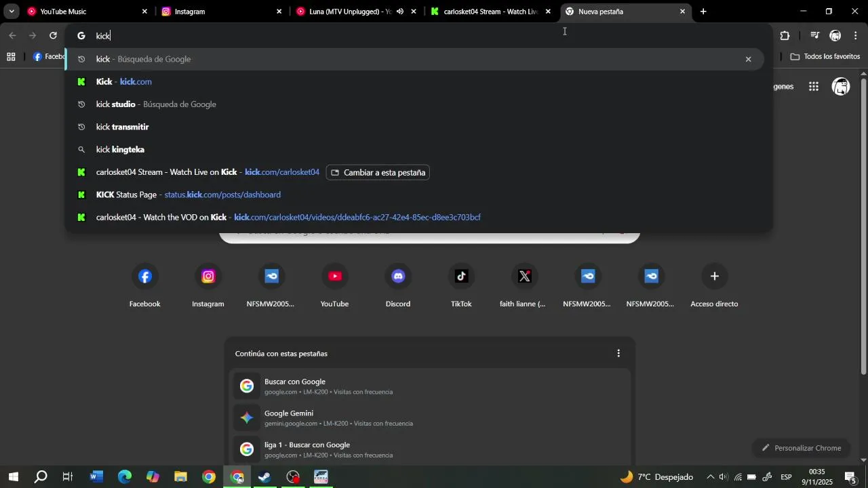868x488 pixels.
Task: Open the KICK Status Page suggestion
Action: [x=415, y=195]
